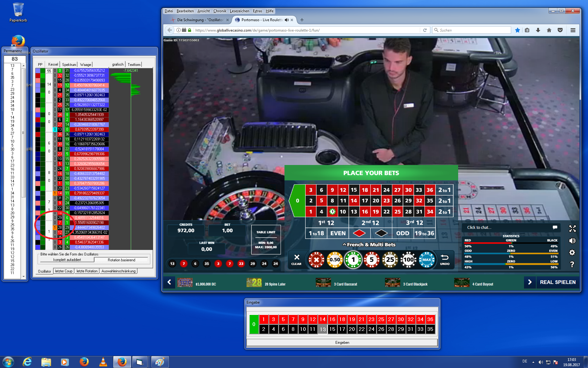Show bookmarks library icon

(x=527, y=30)
